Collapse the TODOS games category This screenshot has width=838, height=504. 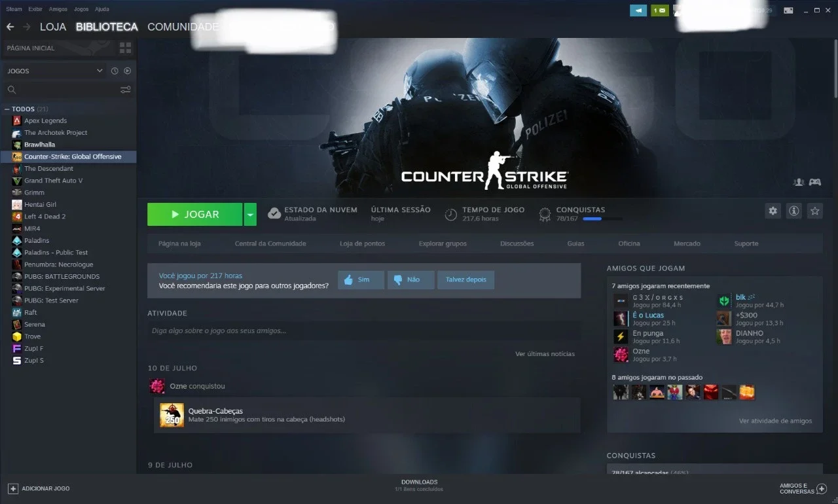click(x=7, y=109)
